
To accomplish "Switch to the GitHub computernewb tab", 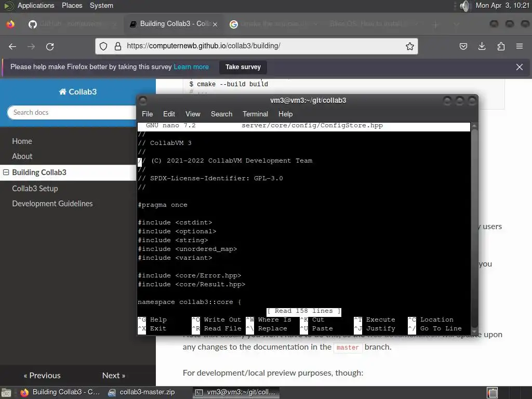I will pos(72,24).
